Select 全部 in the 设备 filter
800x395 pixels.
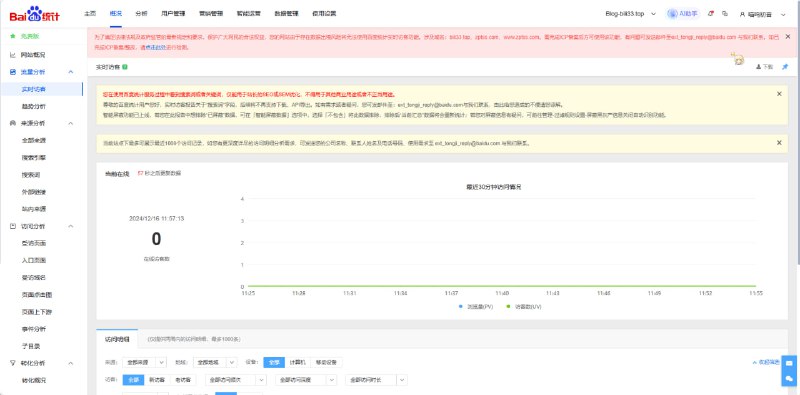point(274,362)
